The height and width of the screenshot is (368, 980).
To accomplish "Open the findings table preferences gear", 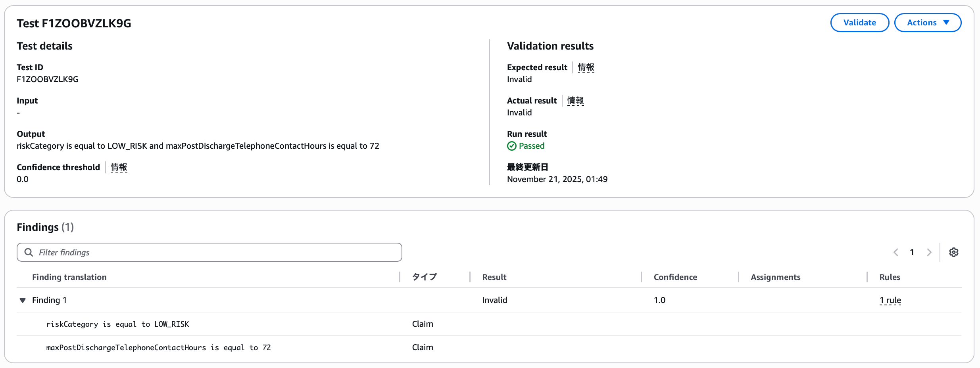I will click(954, 252).
